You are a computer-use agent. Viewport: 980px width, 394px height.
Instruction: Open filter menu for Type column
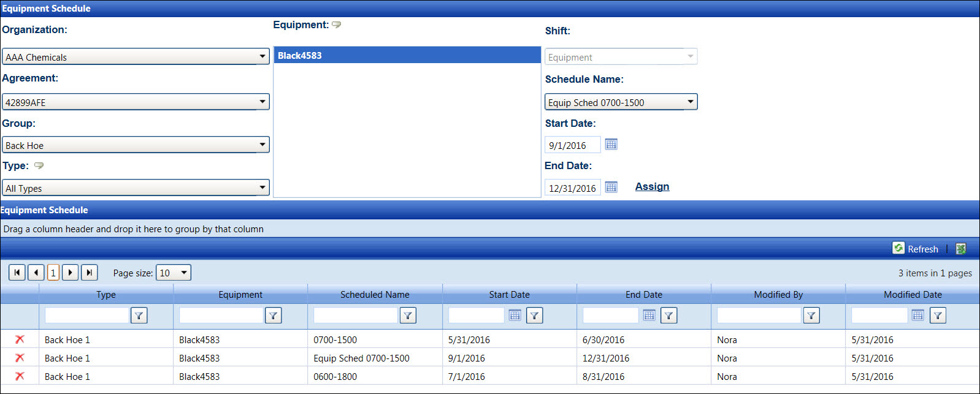click(139, 316)
